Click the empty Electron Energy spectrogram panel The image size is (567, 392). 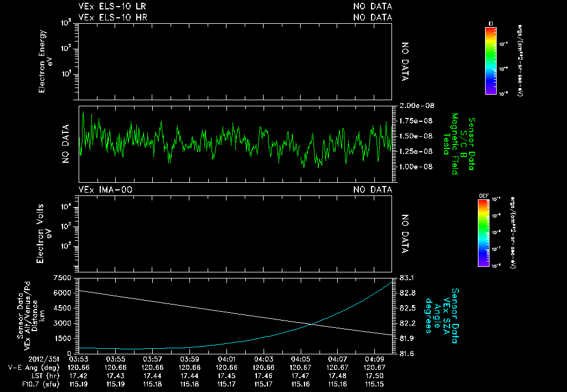click(235, 62)
